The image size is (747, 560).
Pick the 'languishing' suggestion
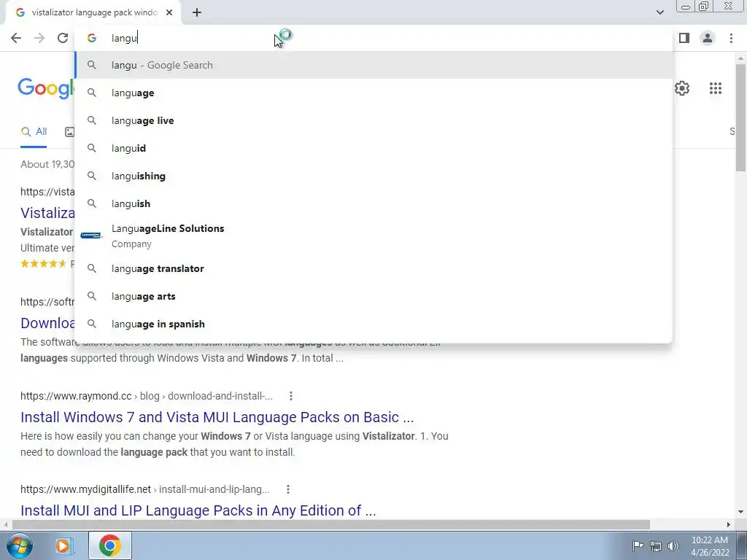373,176
